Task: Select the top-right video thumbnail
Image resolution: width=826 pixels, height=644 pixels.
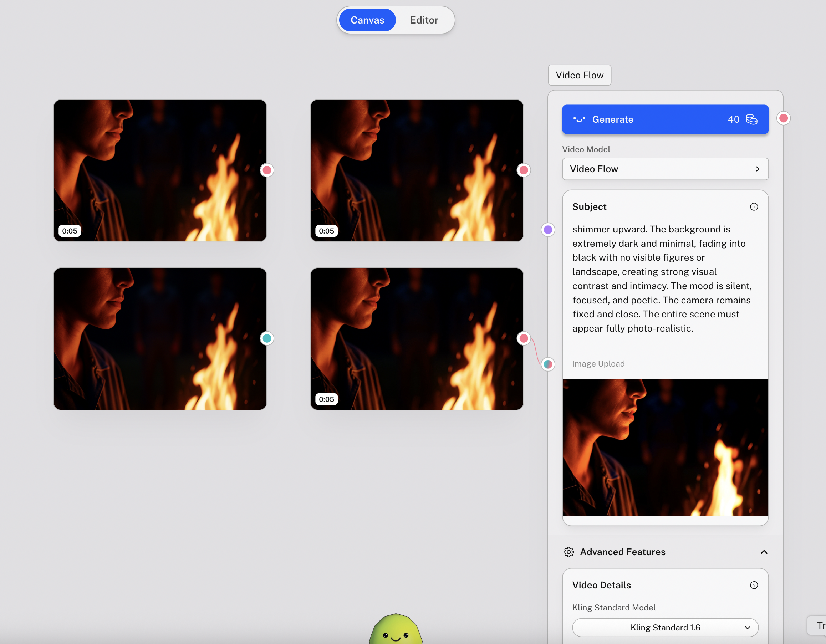Action: coord(417,170)
